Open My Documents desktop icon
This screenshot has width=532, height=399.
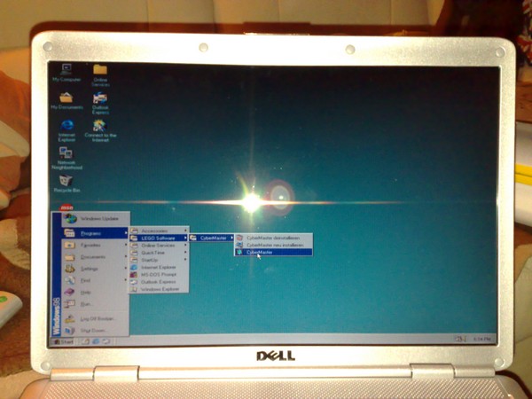66,100
